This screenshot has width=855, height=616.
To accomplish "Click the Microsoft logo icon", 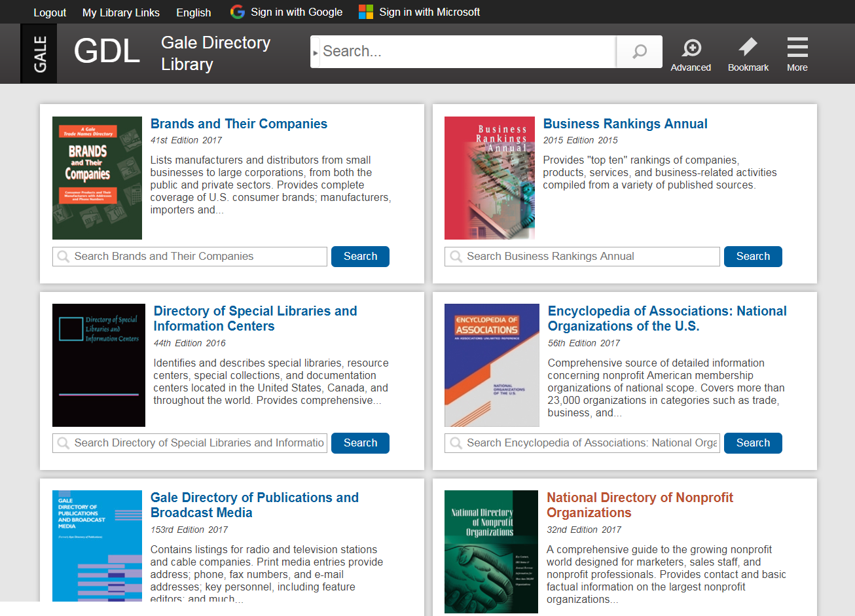I will (366, 12).
